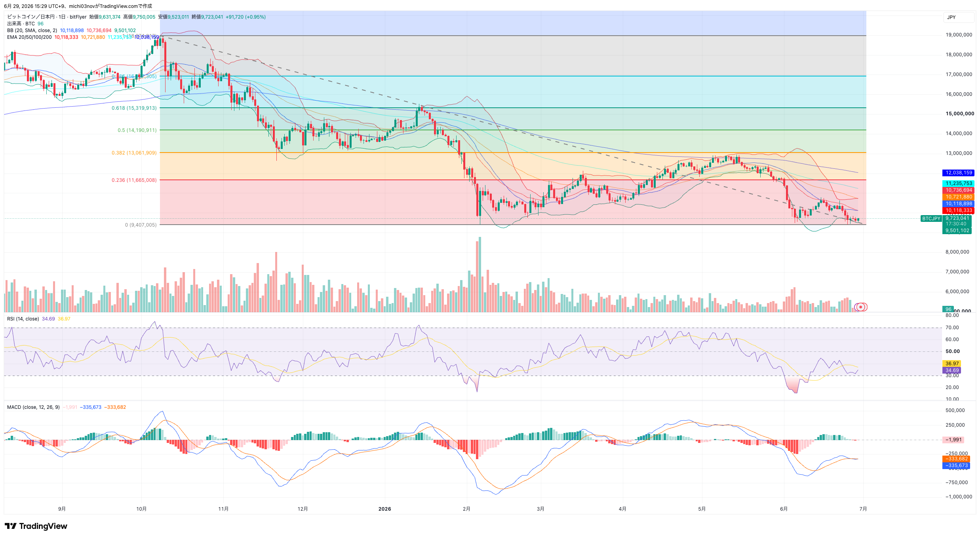Select the BB (20, SMA, close, 2) legend
The height and width of the screenshot is (538, 980).
[32, 31]
